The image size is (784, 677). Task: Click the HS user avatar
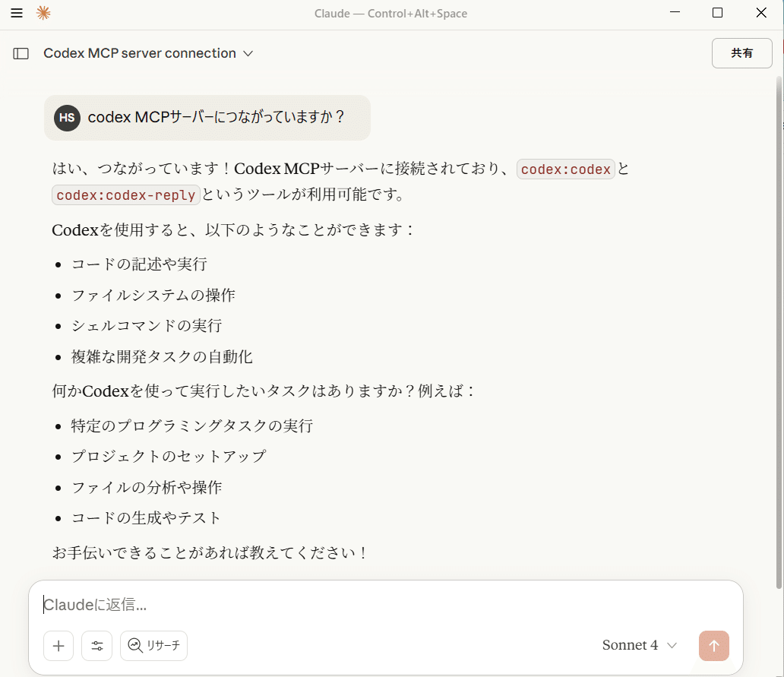[67, 118]
